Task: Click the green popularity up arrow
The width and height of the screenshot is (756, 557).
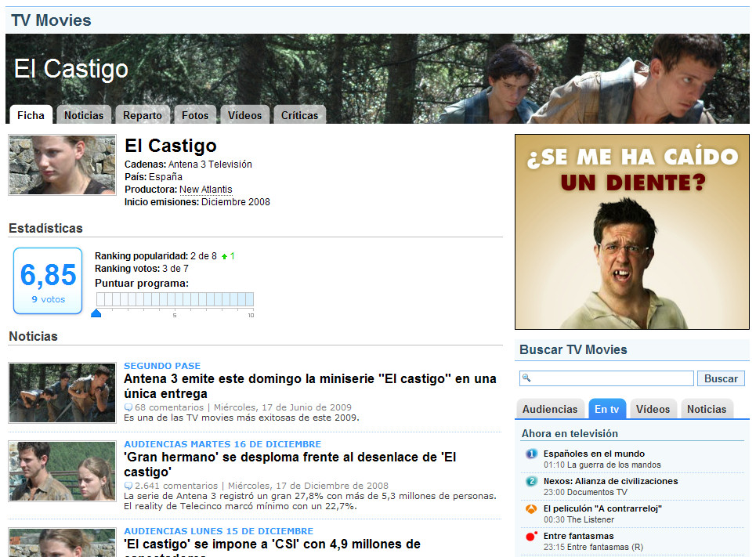Action: tap(225, 256)
